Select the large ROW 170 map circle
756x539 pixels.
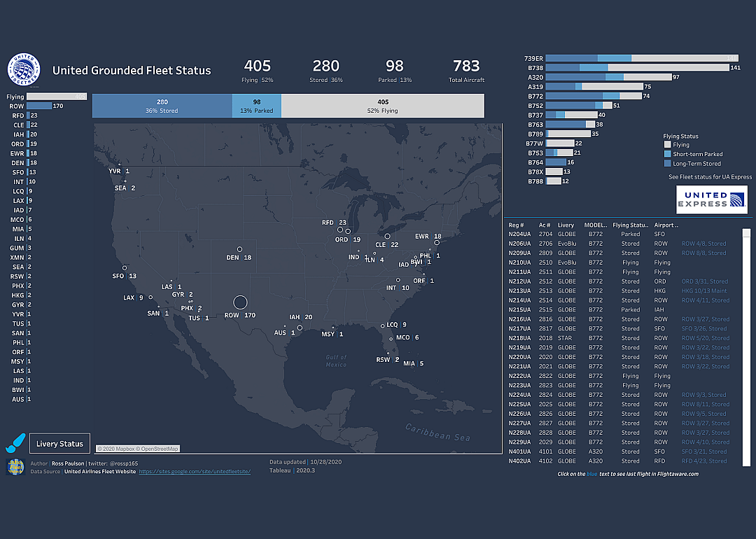240,302
